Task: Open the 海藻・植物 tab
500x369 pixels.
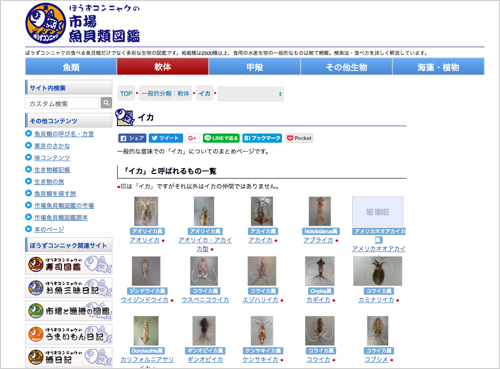Action: click(x=438, y=67)
